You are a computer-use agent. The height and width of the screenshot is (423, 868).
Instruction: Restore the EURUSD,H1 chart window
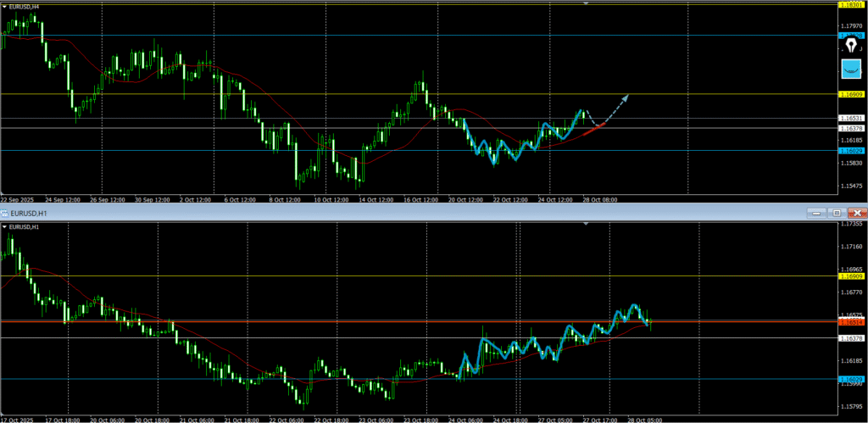[836, 212]
